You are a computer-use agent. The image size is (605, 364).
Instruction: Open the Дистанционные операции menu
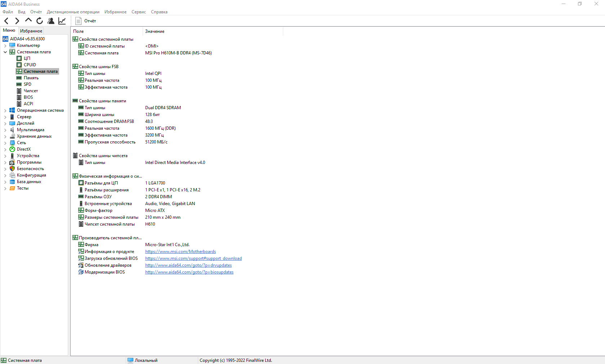pos(73,12)
